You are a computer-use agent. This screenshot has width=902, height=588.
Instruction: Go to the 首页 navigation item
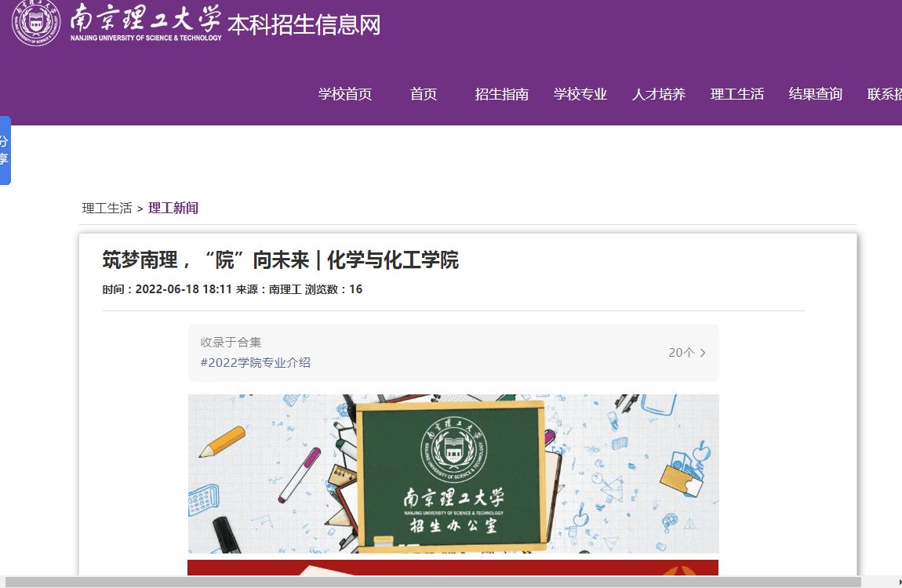(x=424, y=94)
